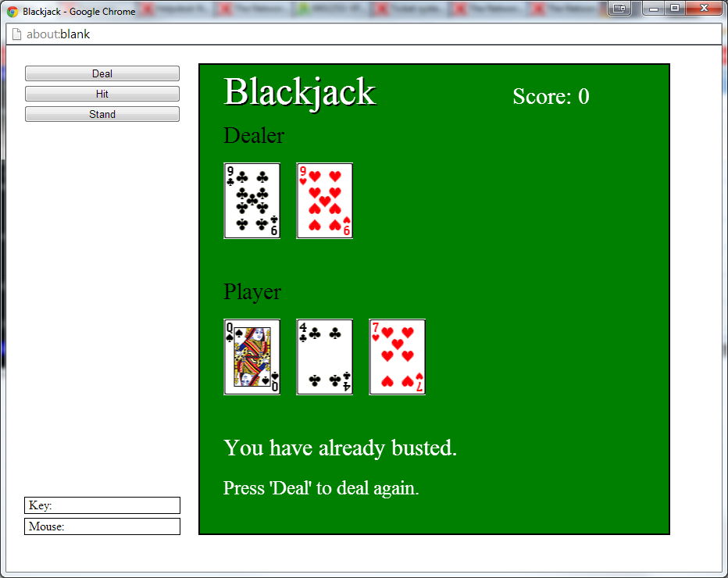Screen dimensions: 728x578
Task: Maximize the Blackjack Chrome window
Action: 675,9
